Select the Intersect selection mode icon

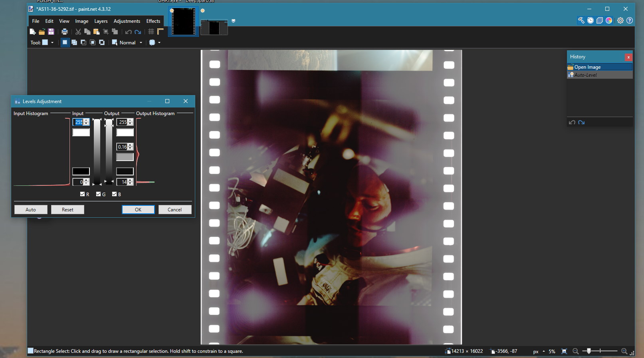[93, 42]
